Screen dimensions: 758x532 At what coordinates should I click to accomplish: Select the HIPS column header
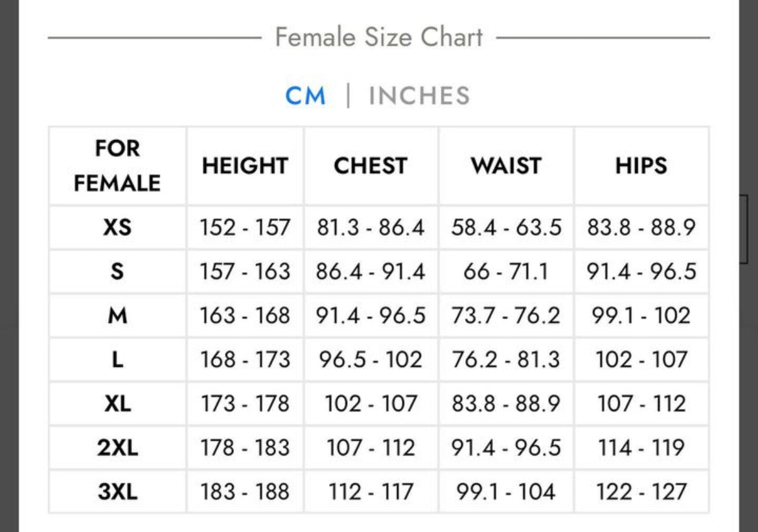pos(641,166)
